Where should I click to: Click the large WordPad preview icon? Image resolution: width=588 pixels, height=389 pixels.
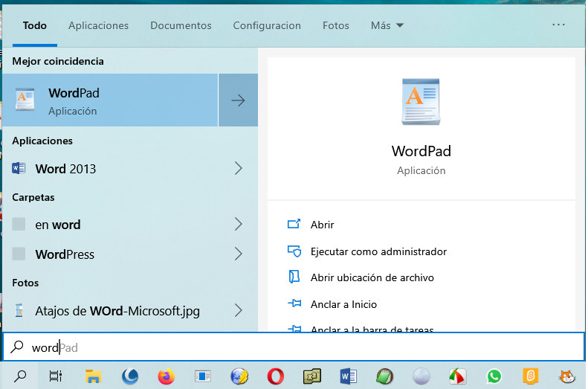(421, 102)
